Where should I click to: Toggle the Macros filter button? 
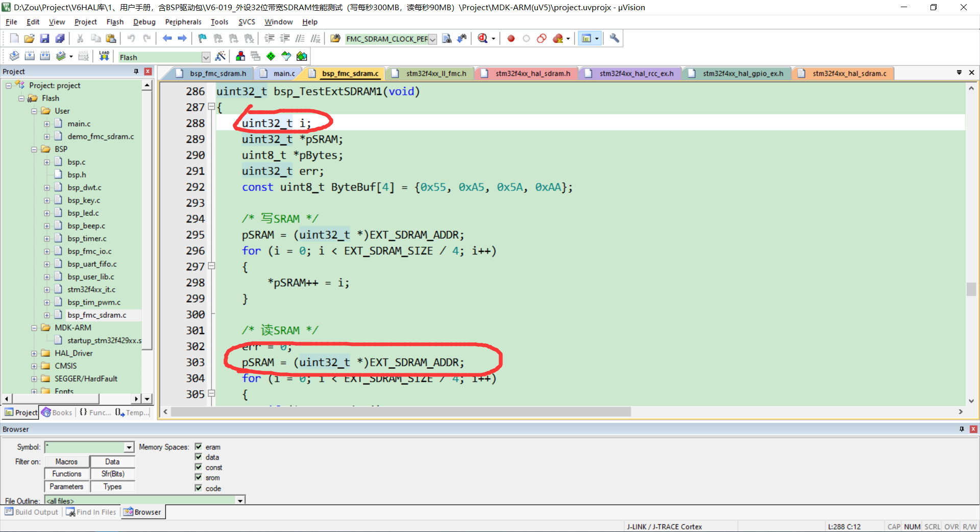click(x=67, y=462)
